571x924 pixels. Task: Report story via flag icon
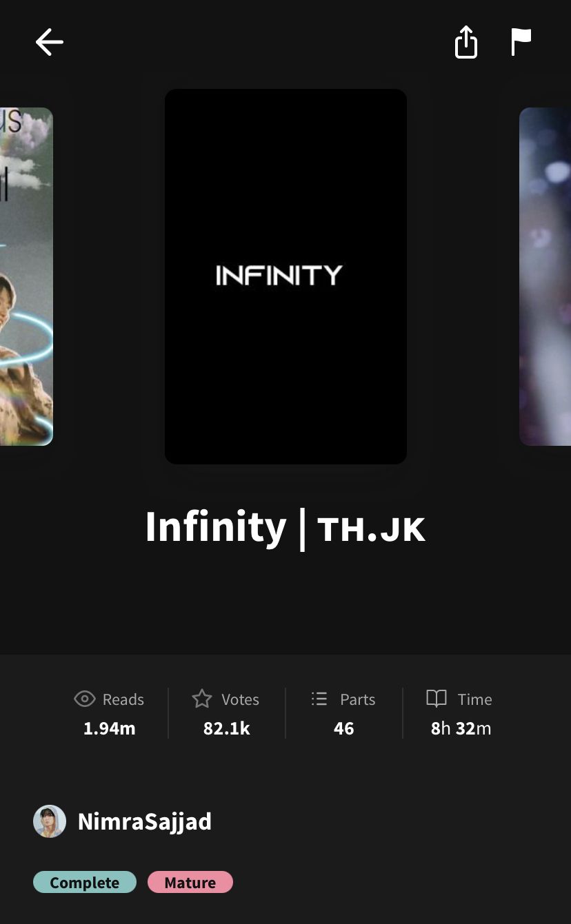(521, 42)
